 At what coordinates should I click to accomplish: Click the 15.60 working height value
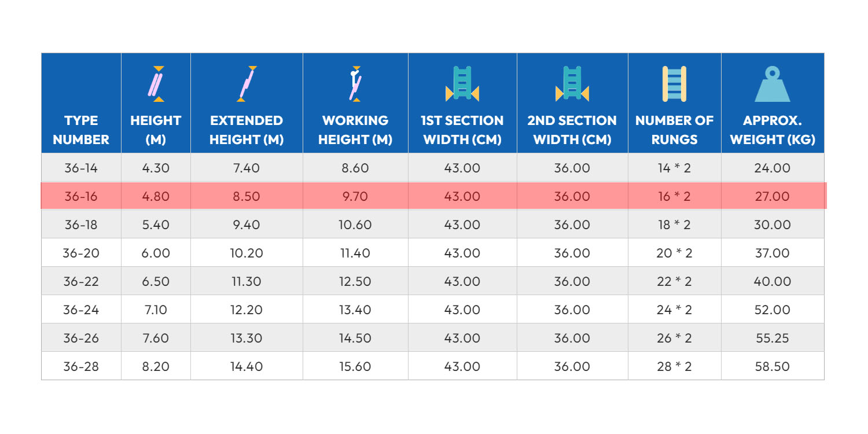355,367
